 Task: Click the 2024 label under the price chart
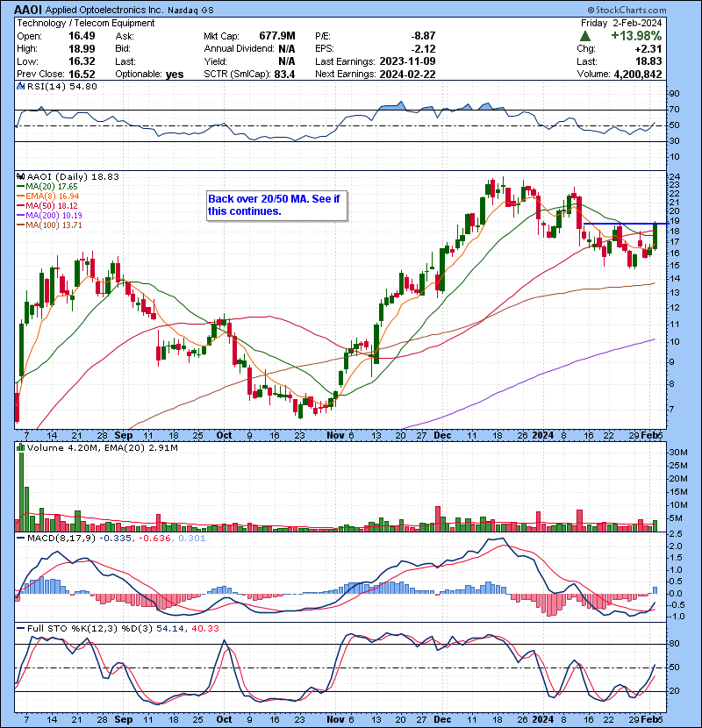[x=542, y=436]
